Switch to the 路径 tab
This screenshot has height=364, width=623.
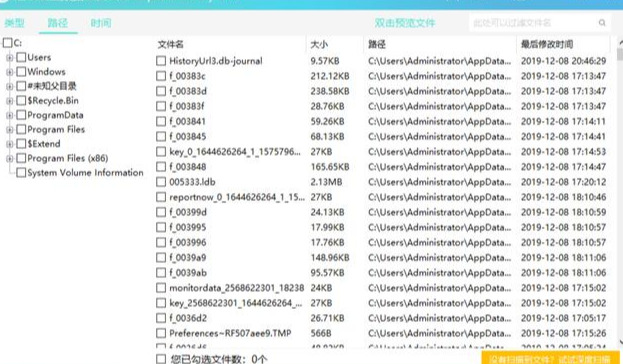(x=58, y=23)
